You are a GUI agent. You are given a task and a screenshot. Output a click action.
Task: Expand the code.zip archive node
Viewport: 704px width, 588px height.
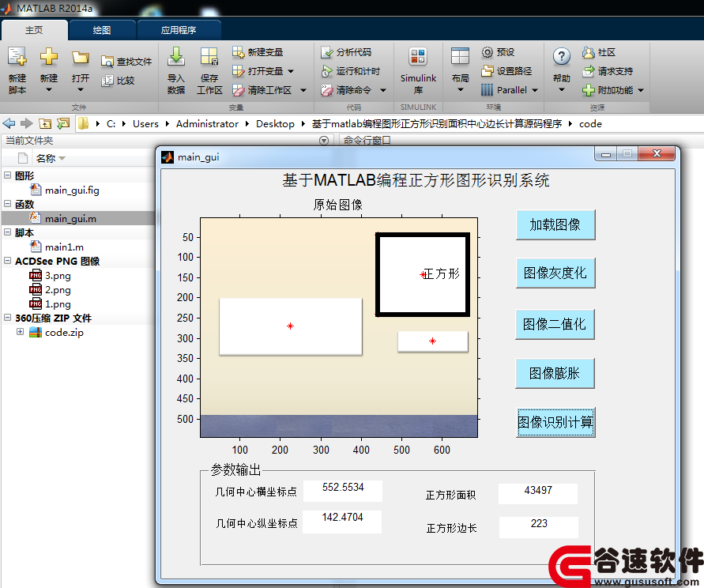coord(20,331)
